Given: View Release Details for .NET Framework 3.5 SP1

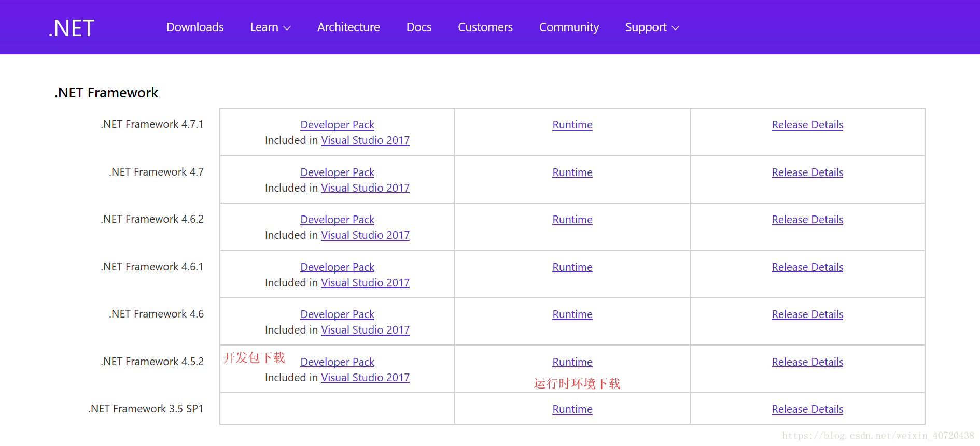Looking at the screenshot, I should (x=807, y=409).
